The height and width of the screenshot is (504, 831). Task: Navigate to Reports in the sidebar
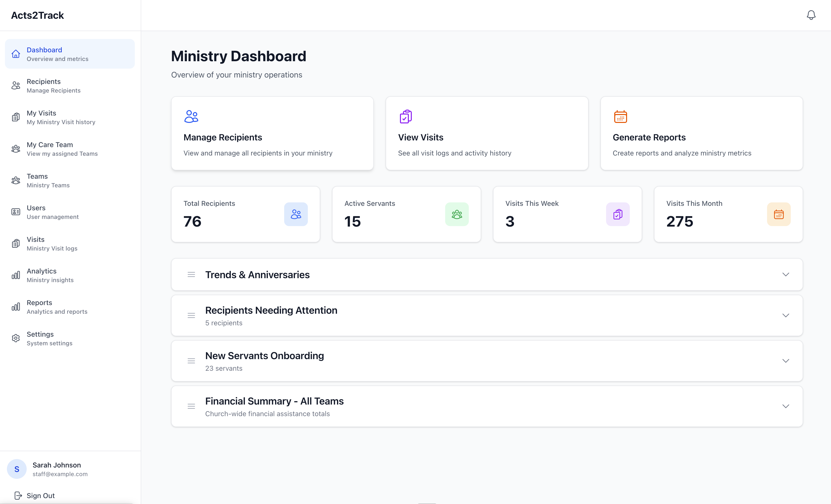[16, 307]
